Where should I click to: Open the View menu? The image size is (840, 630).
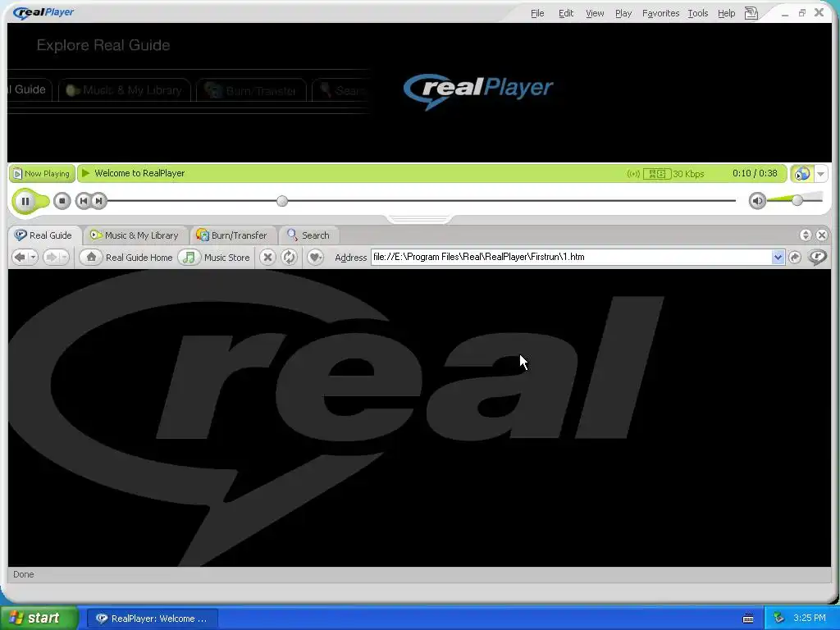click(x=595, y=13)
